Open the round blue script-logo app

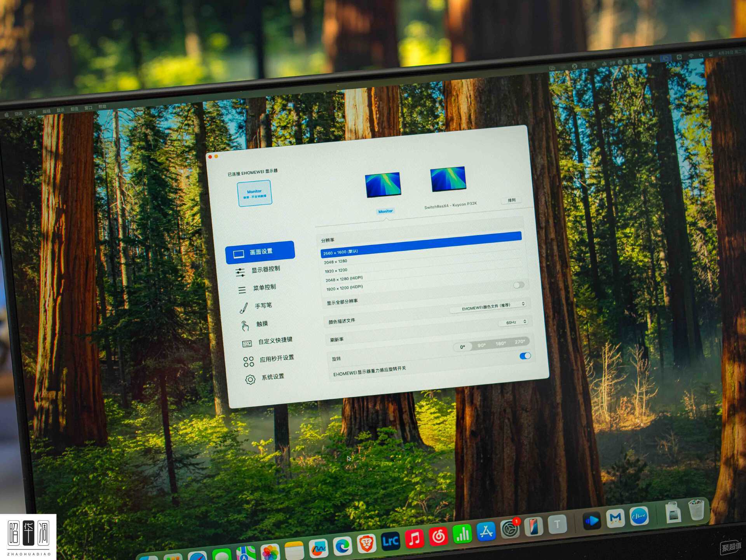639,516
